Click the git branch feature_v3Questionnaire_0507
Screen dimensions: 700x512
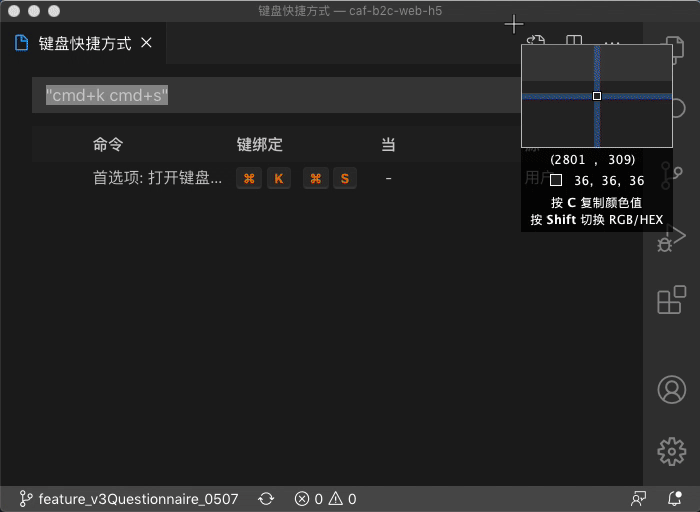coord(129,499)
